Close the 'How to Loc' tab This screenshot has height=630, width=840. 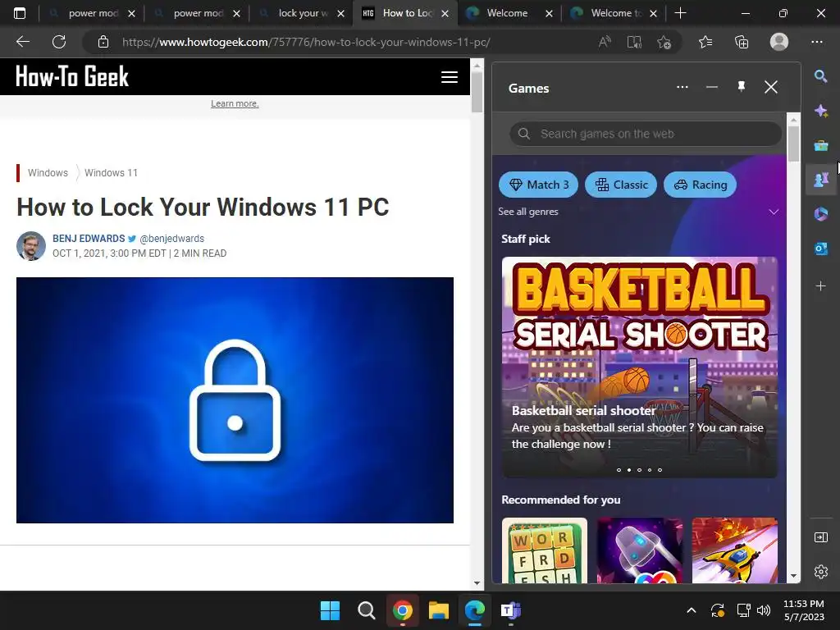coord(445,13)
